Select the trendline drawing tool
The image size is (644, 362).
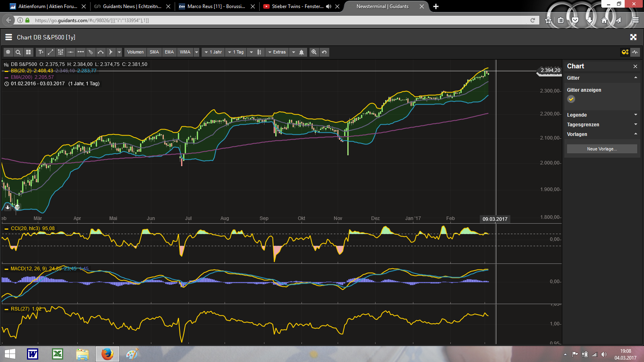tap(51, 52)
